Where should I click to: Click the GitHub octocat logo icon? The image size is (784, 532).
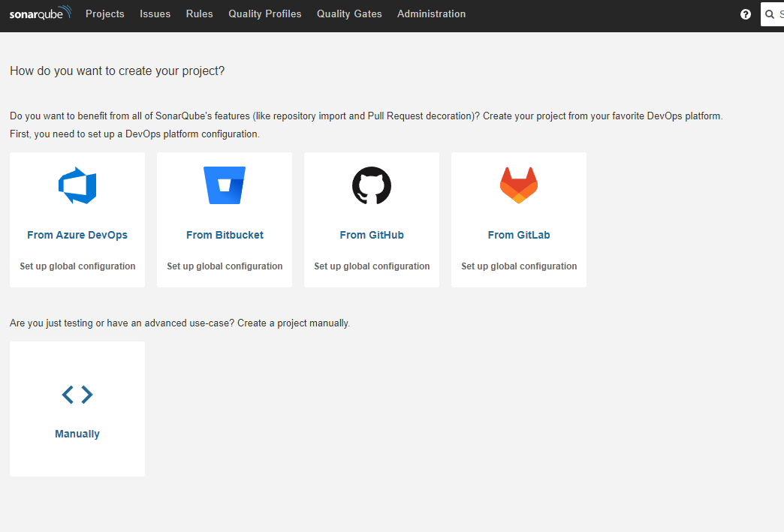point(372,185)
